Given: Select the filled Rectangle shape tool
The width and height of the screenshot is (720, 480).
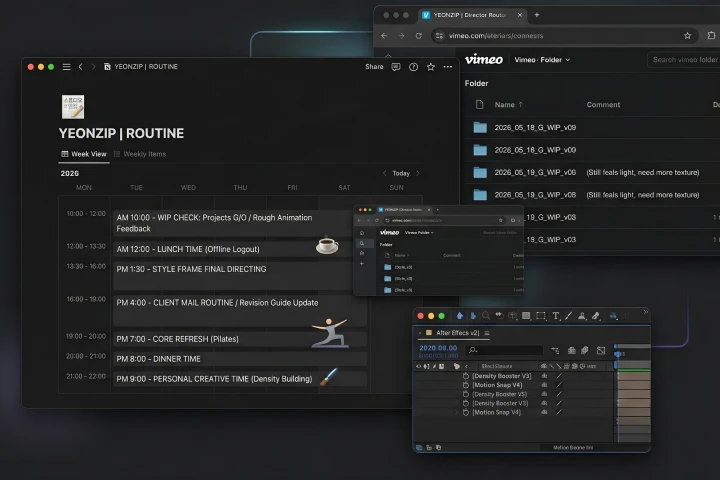Looking at the screenshot, I should point(526,316).
